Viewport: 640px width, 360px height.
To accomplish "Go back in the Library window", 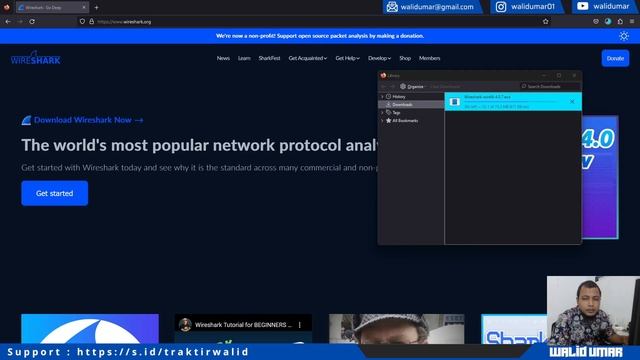I will 383,87.
